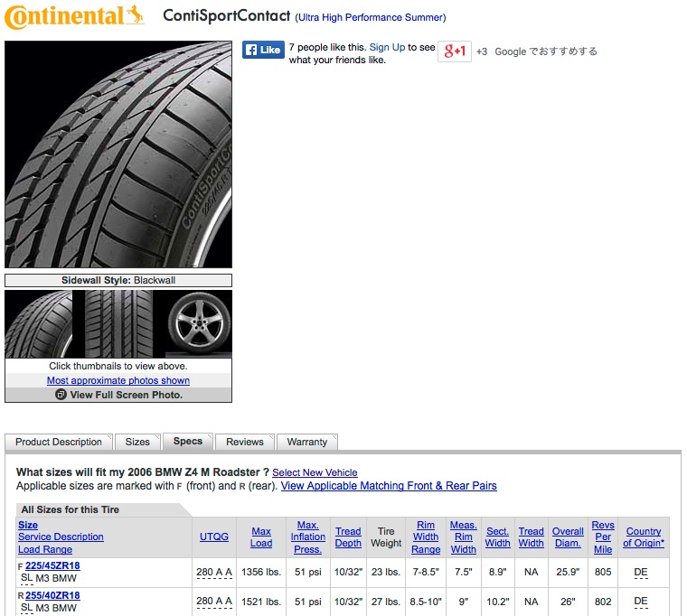Click the Revs Per Mile header
The width and height of the screenshot is (687, 616).
coord(603,537)
